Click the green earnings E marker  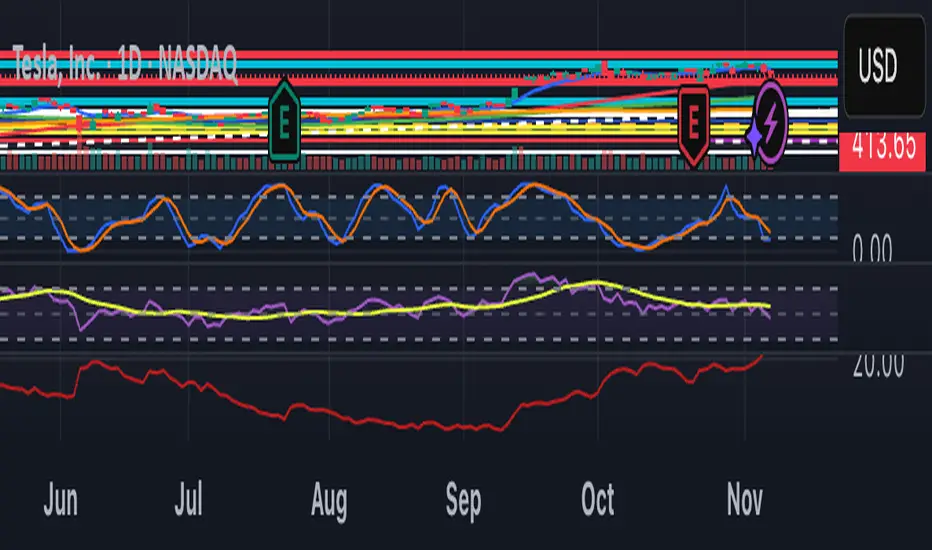point(284,121)
